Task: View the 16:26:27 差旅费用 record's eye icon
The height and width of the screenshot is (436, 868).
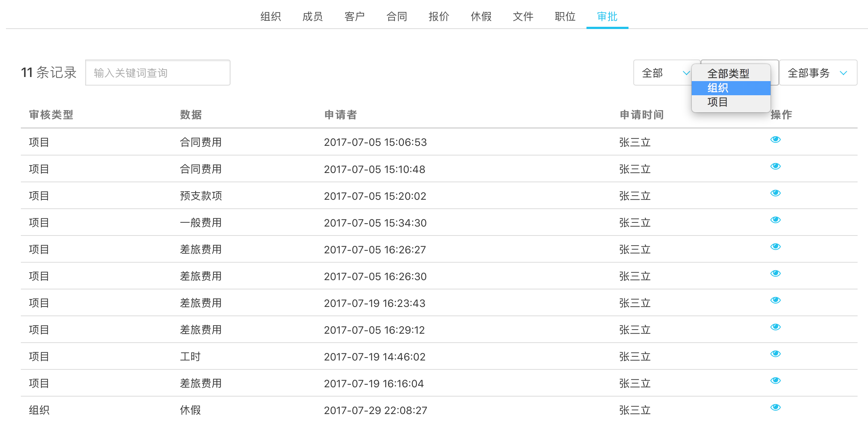Action: point(775,247)
